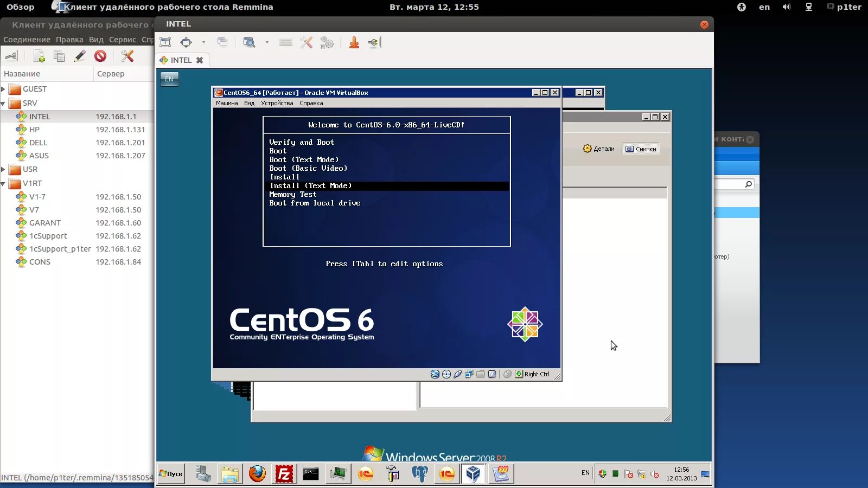
Task: Toggle 1:1 fit window size in INTEL toolbar
Action: pyautogui.click(x=165, y=42)
